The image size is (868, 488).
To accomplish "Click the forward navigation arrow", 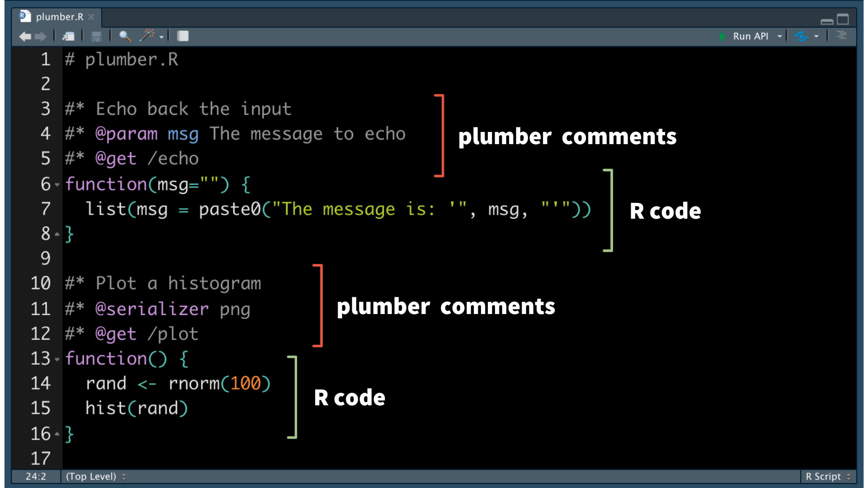I will tap(41, 37).
